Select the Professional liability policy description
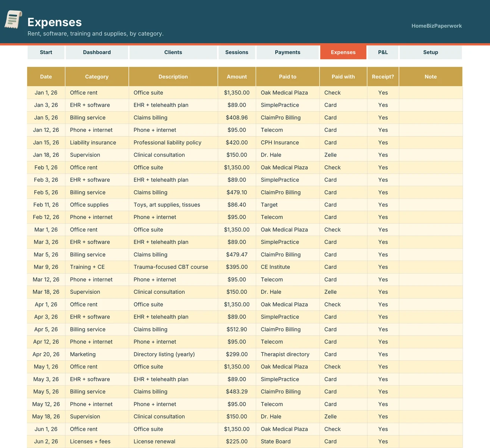The image size is (490, 448). 173,143
